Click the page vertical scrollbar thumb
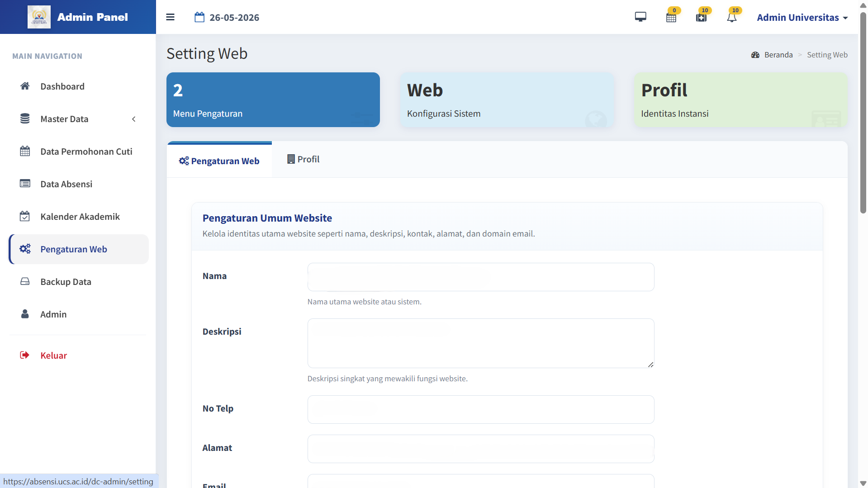The height and width of the screenshot is (488, 868). 863,112
